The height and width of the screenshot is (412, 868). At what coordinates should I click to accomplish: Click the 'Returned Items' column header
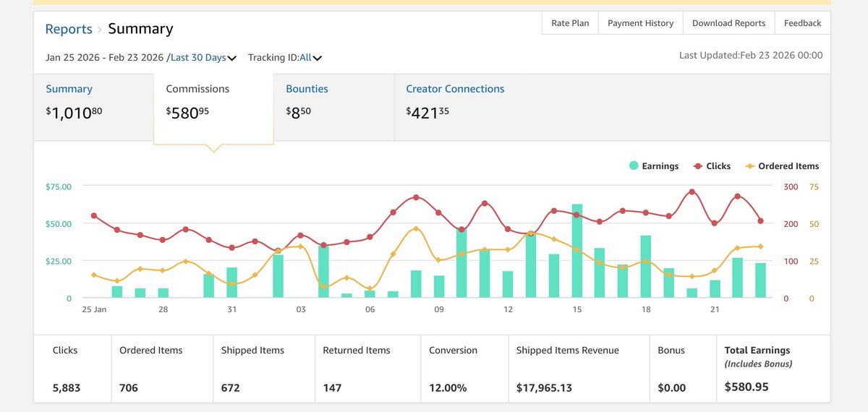coord(357,351)
